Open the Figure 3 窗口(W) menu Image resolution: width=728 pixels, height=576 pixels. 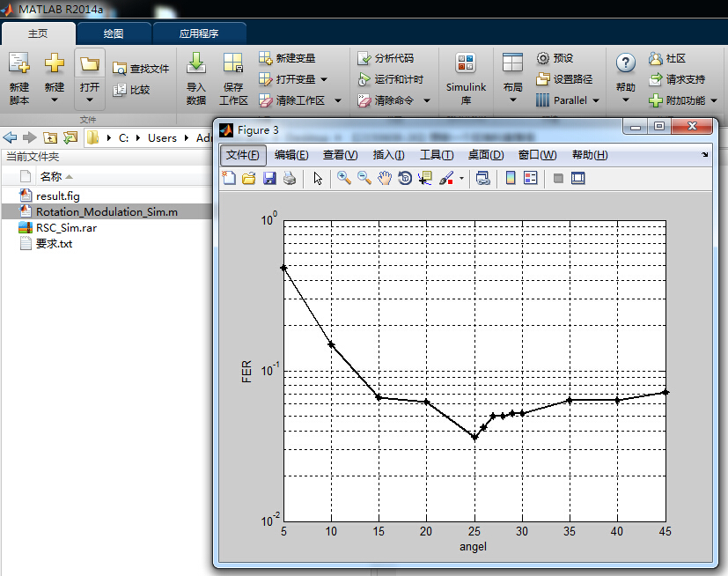click(x=537, y=155)
